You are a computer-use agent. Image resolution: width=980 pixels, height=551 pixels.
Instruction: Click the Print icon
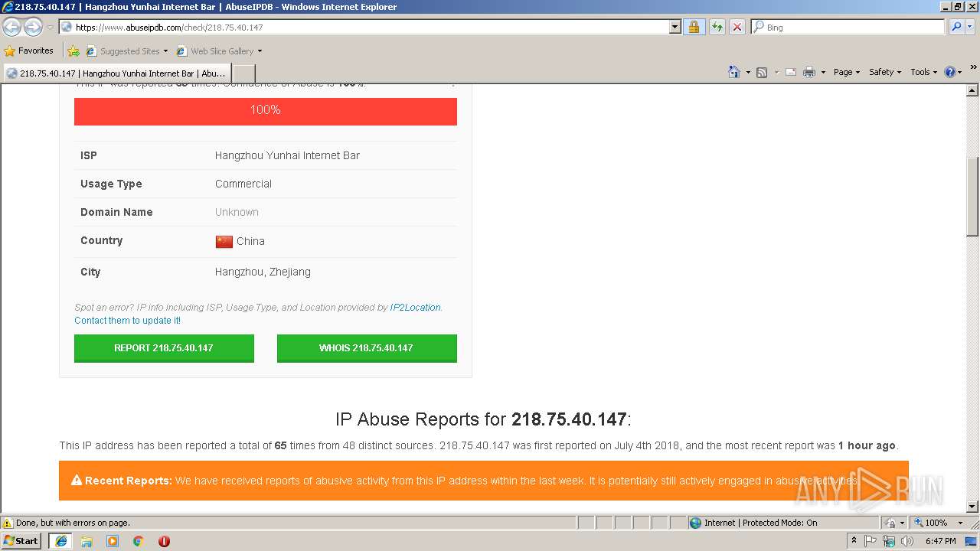(808, 72)
